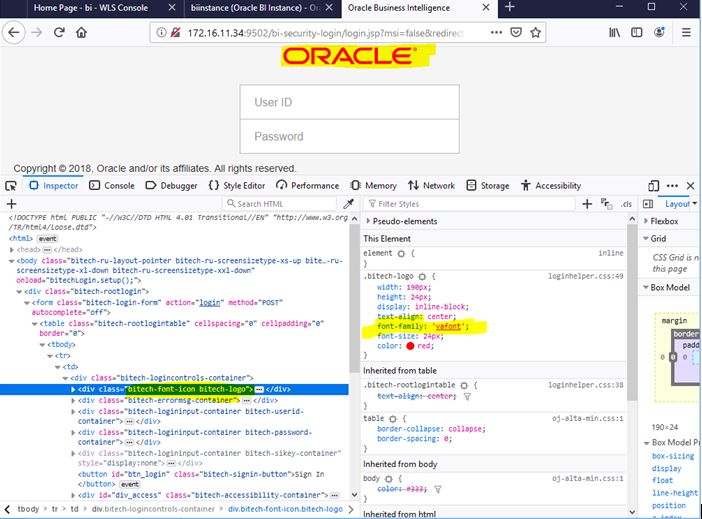Create a new node in HTML tree
The width and height of the screenshot is (702, 519).
(x=12, y=204)
